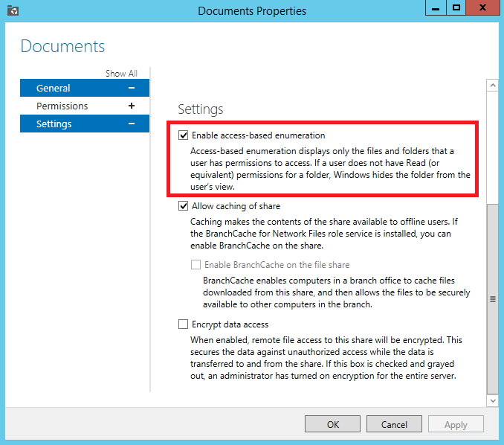Uncheck Allow caching of share

tap(184, 206)
